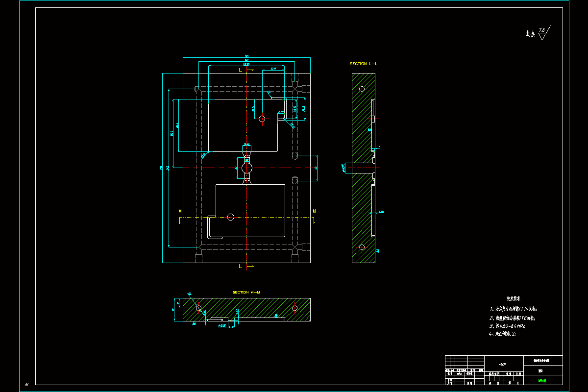Click requirement line 2 mentioning IT6
Image resolution: width=588 pixels, height=392 pixels.
point(512,318)
